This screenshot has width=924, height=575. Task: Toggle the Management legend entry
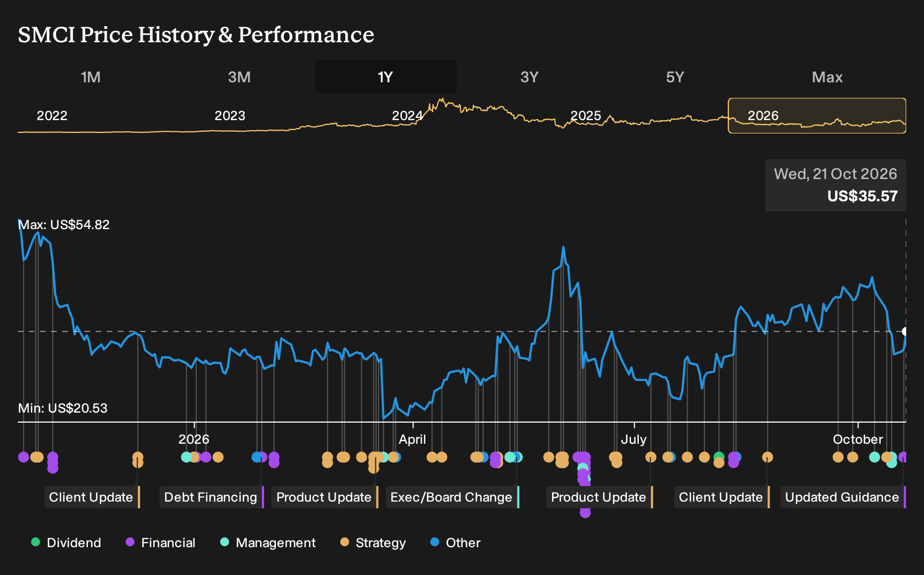tap(268, 542)
